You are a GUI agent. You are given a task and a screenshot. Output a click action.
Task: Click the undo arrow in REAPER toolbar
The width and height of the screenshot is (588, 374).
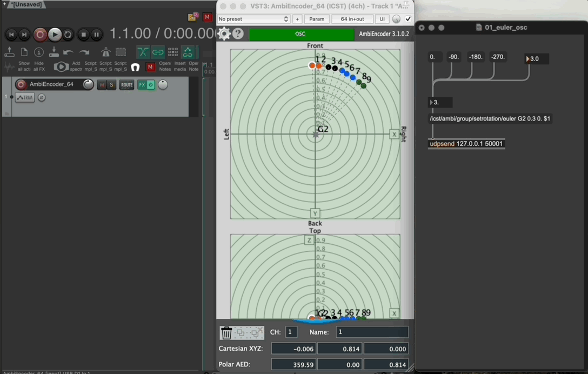point(68,52)
